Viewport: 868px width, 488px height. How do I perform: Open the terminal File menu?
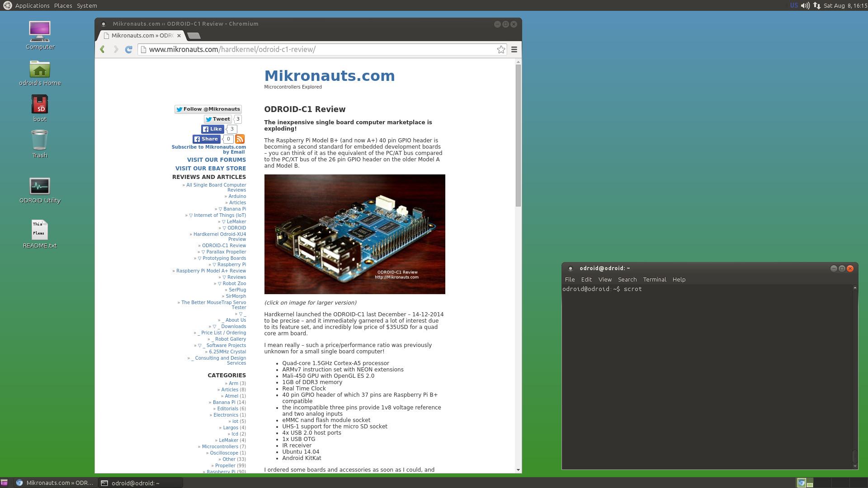570,280
